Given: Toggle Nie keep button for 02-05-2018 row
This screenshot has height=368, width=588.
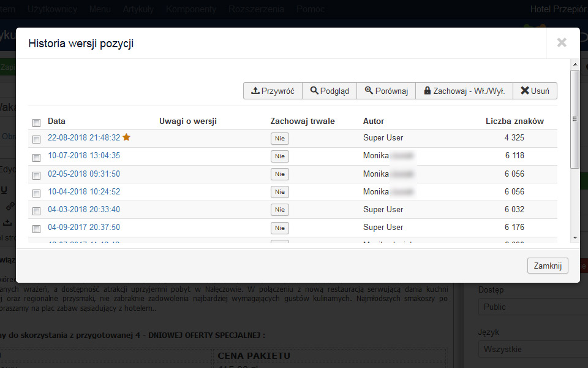Looking at the screenshot, I should [280, 174].
